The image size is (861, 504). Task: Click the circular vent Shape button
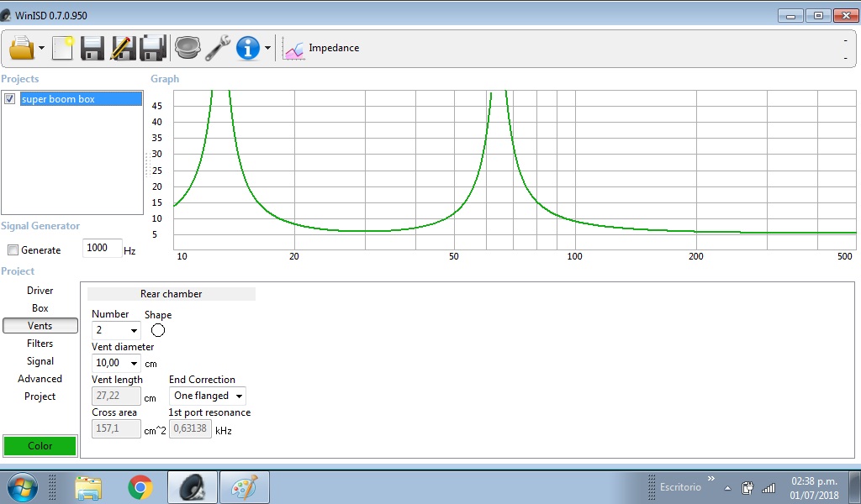157,330
